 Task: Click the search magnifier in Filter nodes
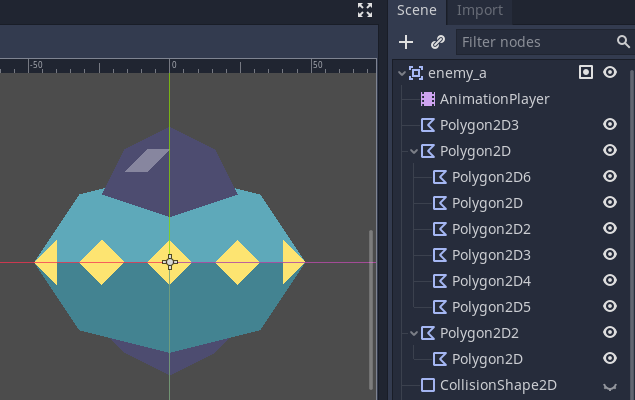coord(623,42)
